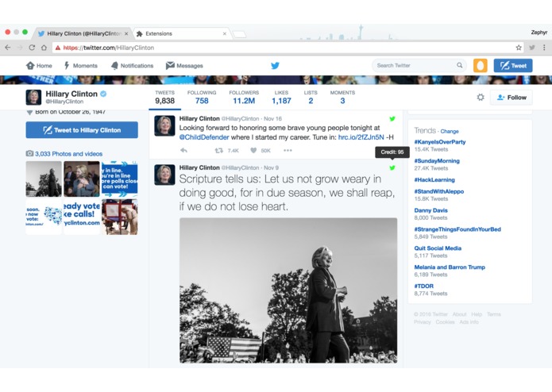Open Quit Social Media trend

[x=438, y=248]
